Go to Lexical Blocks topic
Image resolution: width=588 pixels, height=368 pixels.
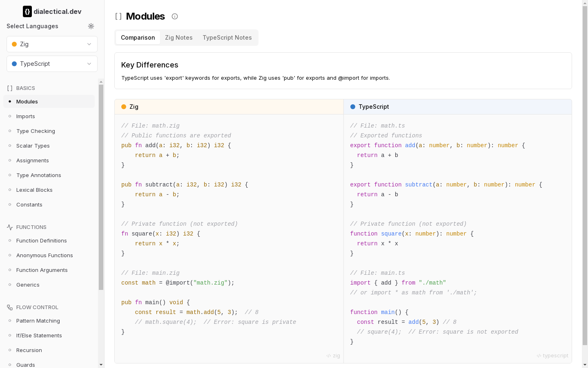[x=49, y=190]
